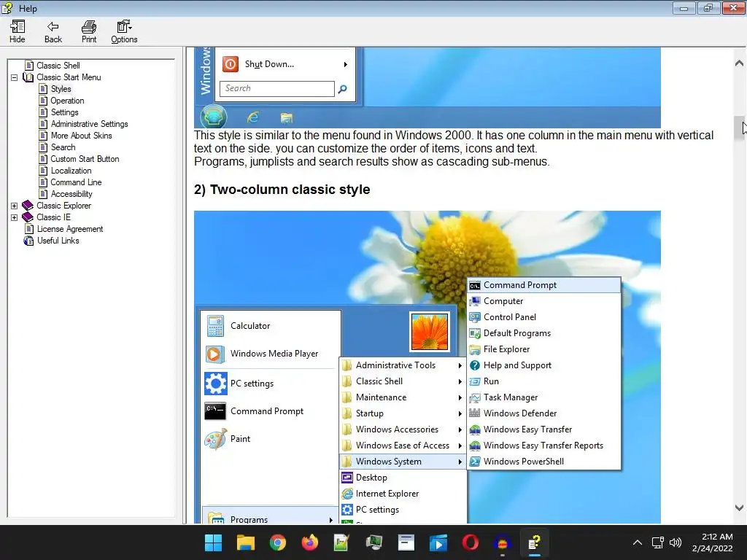Open the Search help topic

(63, 147)
